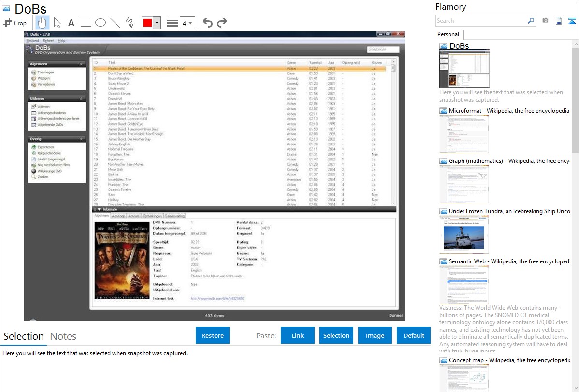The image size is (579, 392).
Task: Open the Under Frozen Tundra snapshot thumbnail
Action: tap(464, 234)
